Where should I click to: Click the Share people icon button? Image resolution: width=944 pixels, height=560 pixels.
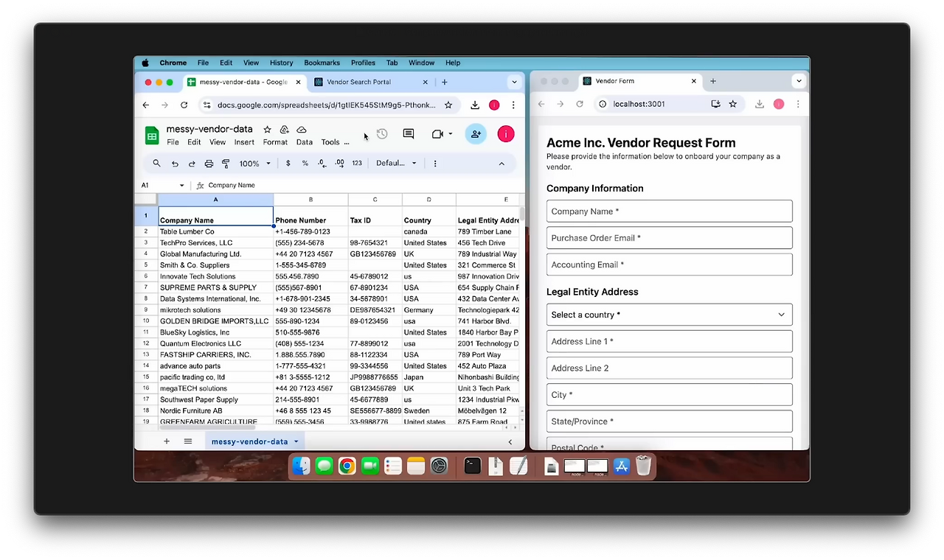476,134
